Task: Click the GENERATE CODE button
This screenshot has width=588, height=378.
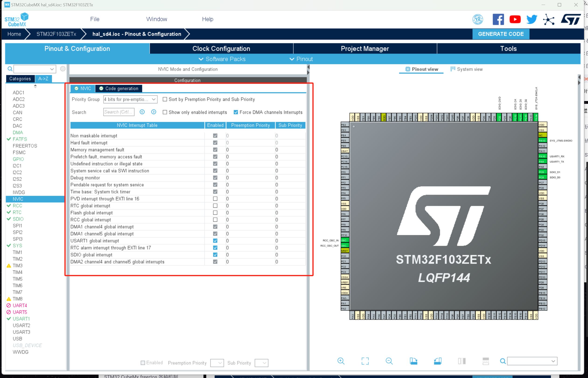Action: point(501,34)
